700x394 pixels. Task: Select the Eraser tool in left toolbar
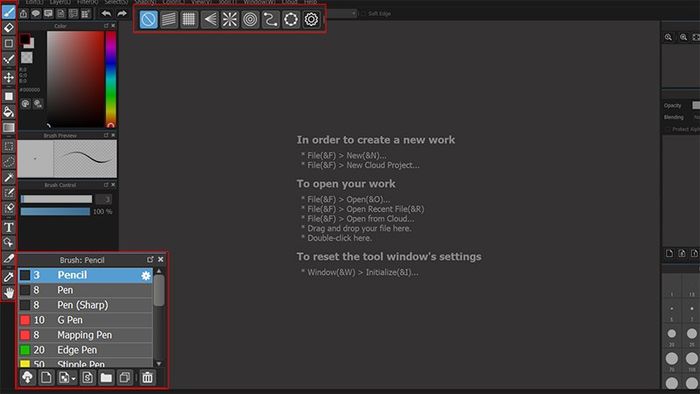tap(8, 28)
